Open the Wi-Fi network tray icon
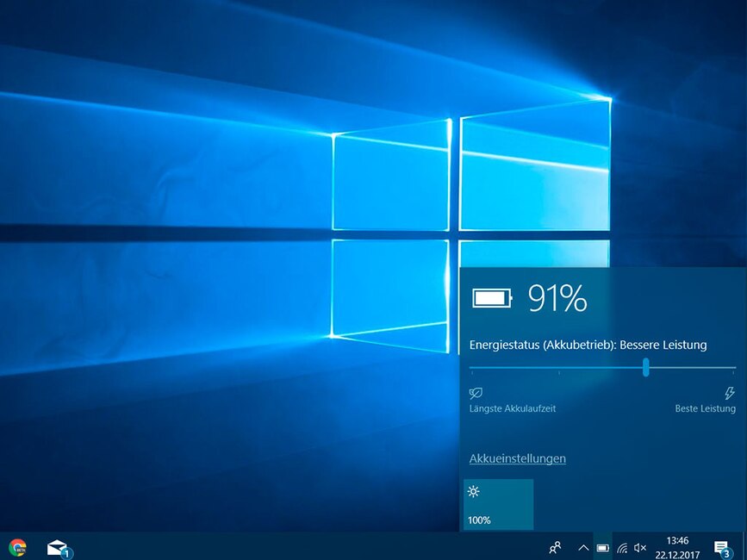Screen dimensions: 747x560 (621, 547)
